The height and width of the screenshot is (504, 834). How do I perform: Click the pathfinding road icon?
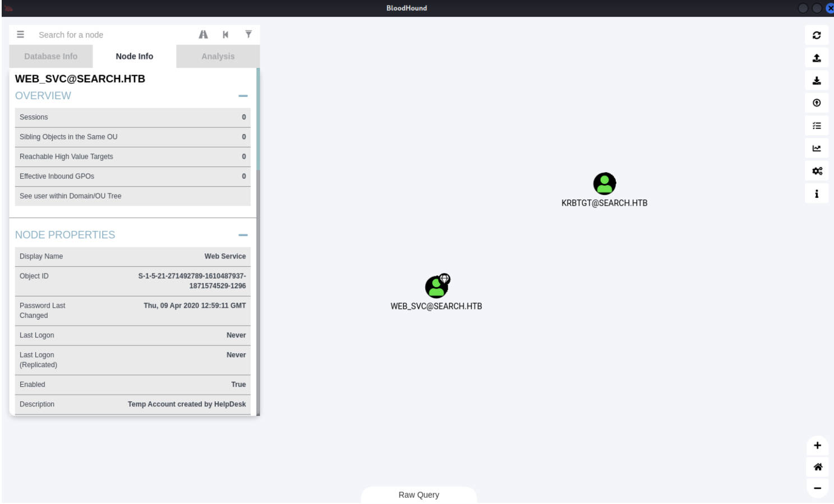pos(203,34)
